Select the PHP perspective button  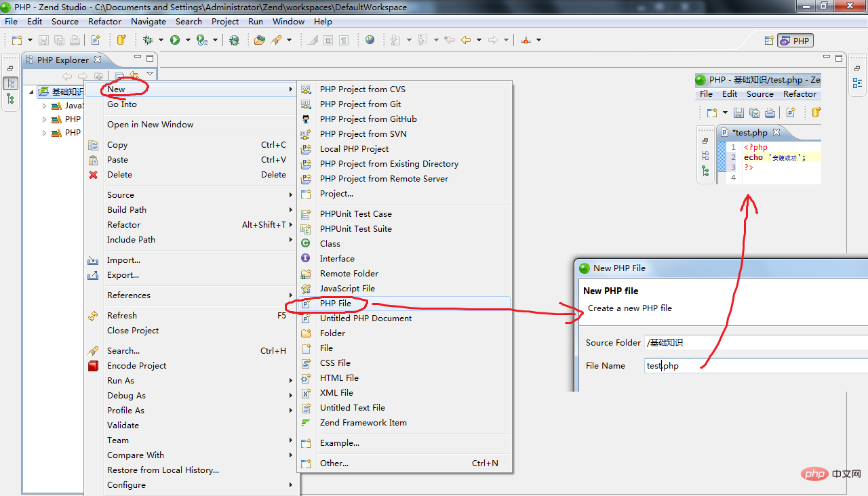tap(795, 41)
